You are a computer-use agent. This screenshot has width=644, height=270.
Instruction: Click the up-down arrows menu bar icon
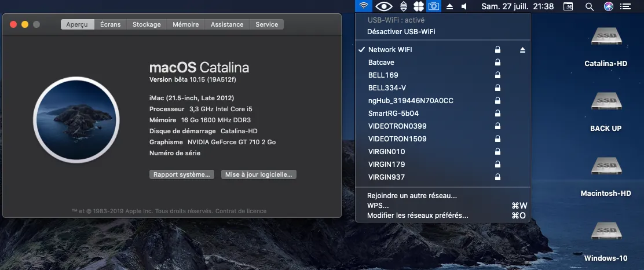pyautogui.click(x=404, y=6)
